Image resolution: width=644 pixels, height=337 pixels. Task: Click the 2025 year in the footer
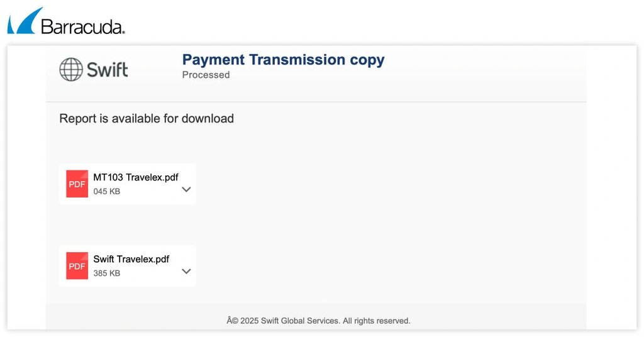[x=249, y=321]
